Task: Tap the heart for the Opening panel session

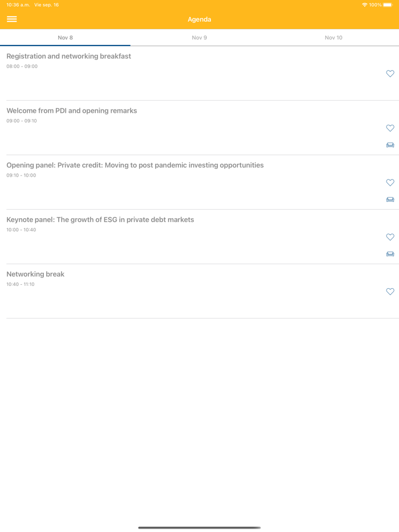Action: coord(390,183)
